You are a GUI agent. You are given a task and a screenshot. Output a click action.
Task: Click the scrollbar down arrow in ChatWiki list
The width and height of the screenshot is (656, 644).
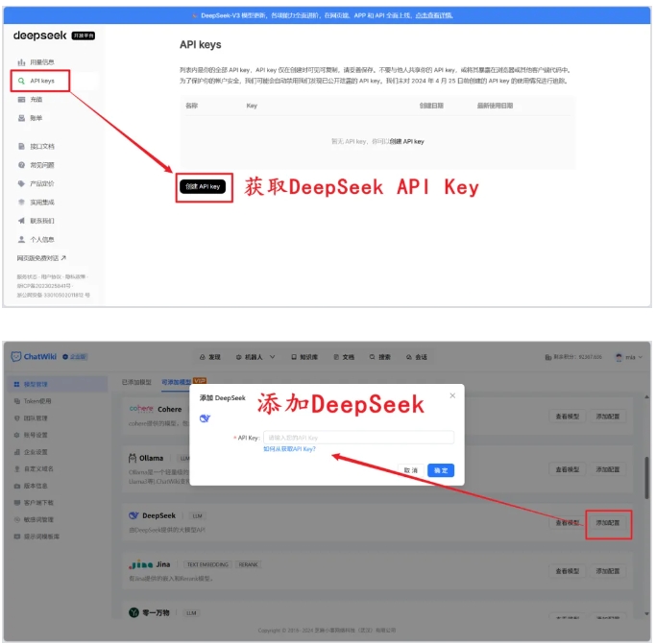pyautogui.click(x=646, y=614)
